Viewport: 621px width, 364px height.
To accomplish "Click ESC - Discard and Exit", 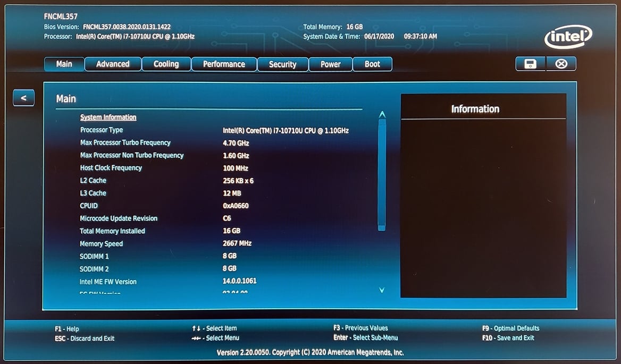I will (x=85, y=338).
